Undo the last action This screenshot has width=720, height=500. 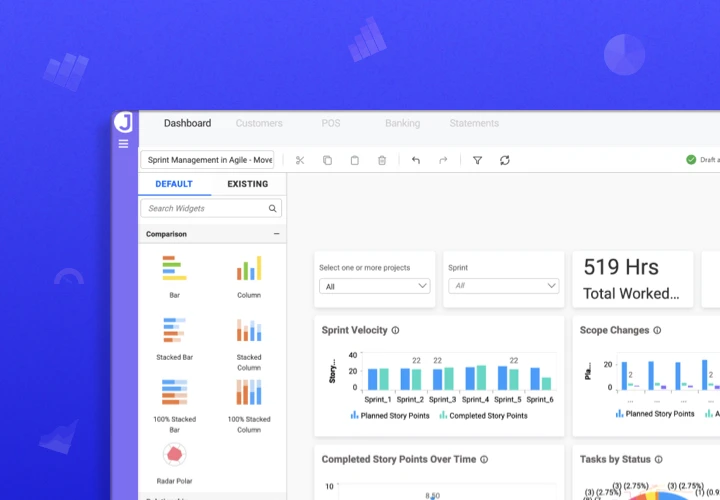tap(416, 160)
